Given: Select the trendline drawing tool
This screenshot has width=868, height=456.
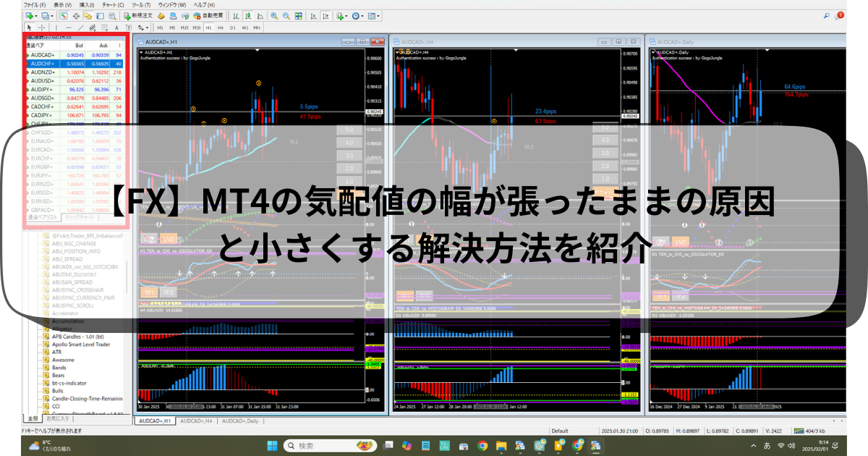Looking at the screenshot, I should point(80,28).
